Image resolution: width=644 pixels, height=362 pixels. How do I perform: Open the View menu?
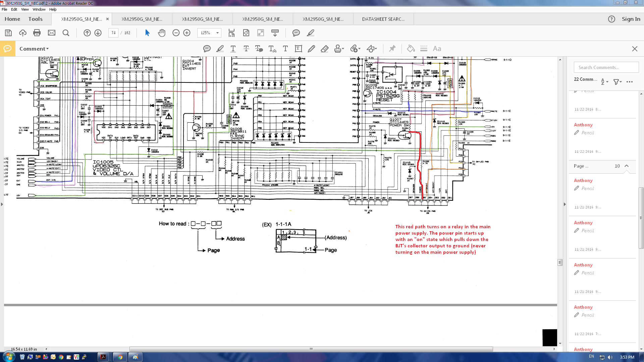[25, 9]
